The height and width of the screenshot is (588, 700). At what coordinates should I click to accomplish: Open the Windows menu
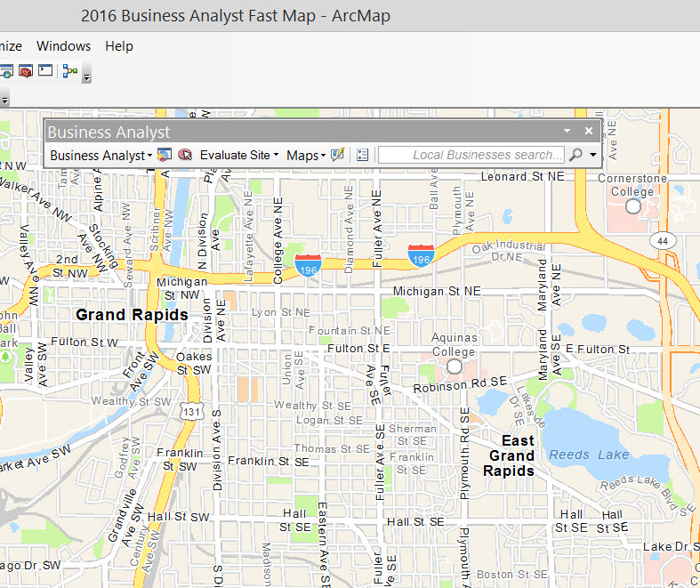point(63,46)
